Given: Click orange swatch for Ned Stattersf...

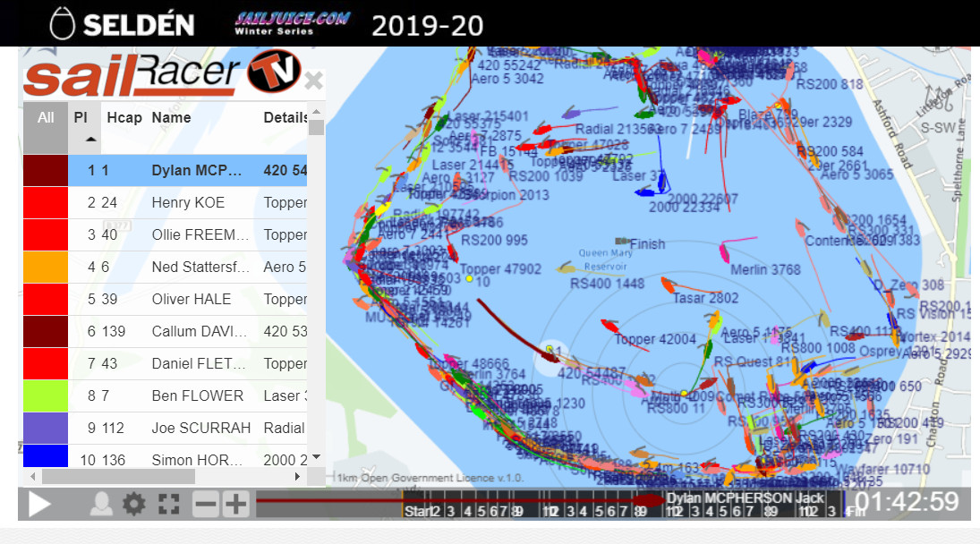Looking at the screenshot, I should [46, 267].
